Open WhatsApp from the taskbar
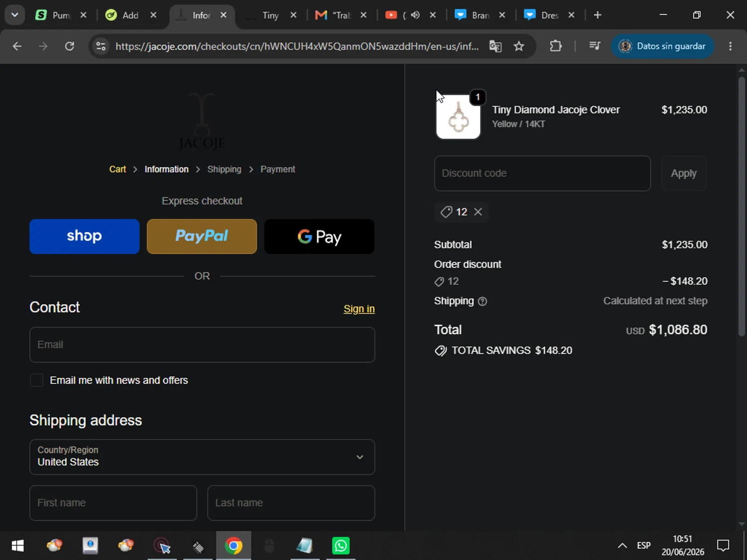The width and height of the screenshot is (747, 560). 341,546
